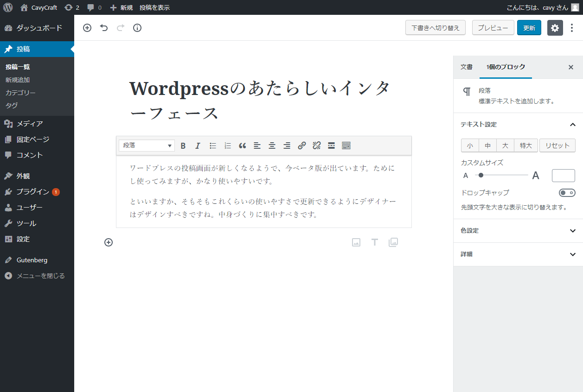
Task: Insert a link
Action: pos(302,145)
